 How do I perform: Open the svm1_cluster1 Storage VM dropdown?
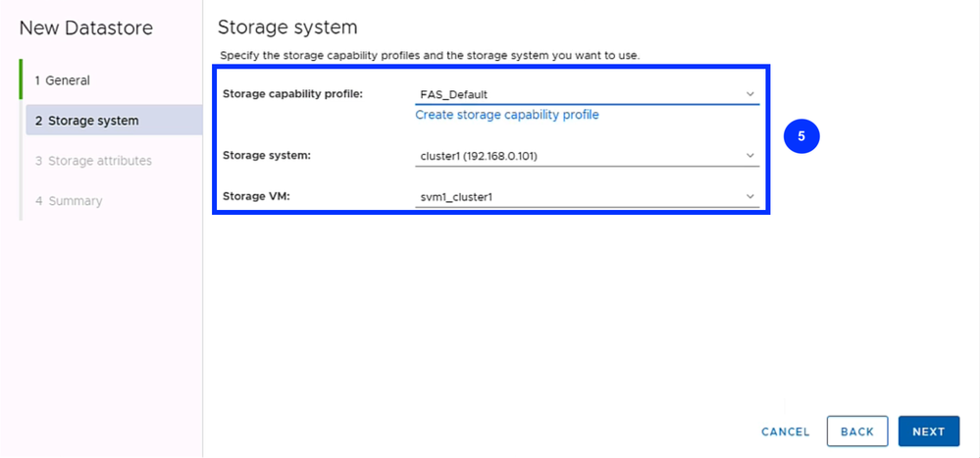[x=587, y=197]
